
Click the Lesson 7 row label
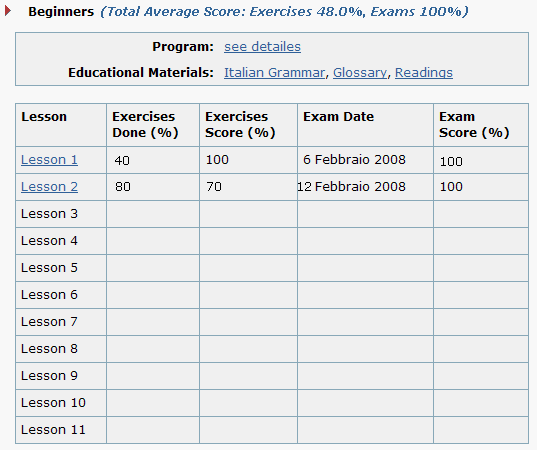point(49,322)
